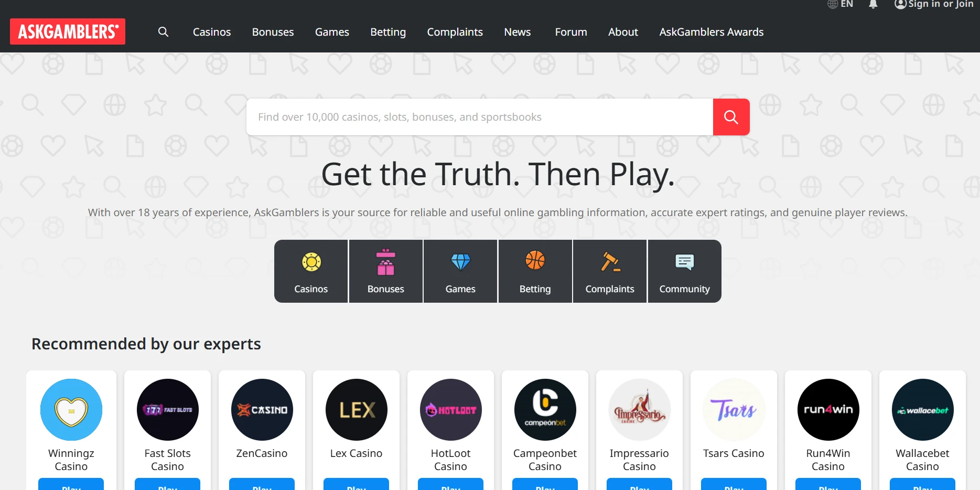Select the Lex Casino logo thumbnail

(x=357, y=410)
